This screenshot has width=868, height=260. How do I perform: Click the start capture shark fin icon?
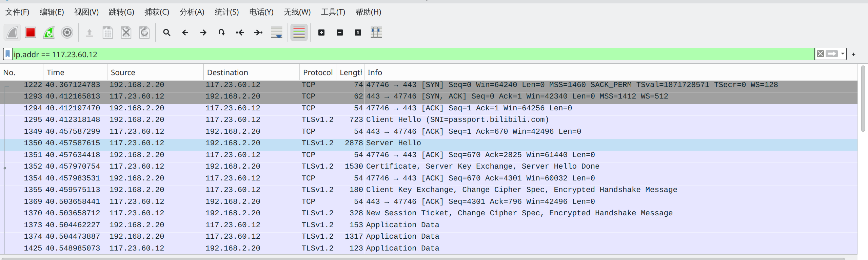click(x=13, y=32)
